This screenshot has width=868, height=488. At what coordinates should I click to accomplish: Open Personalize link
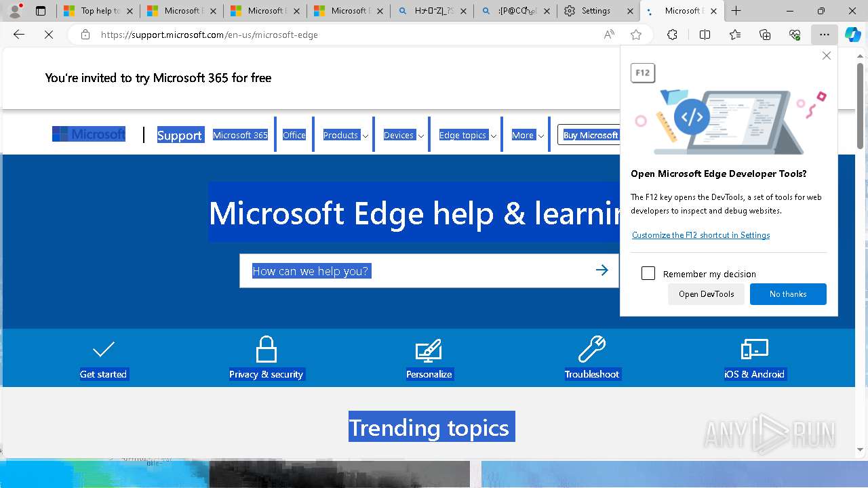(429, 374)
